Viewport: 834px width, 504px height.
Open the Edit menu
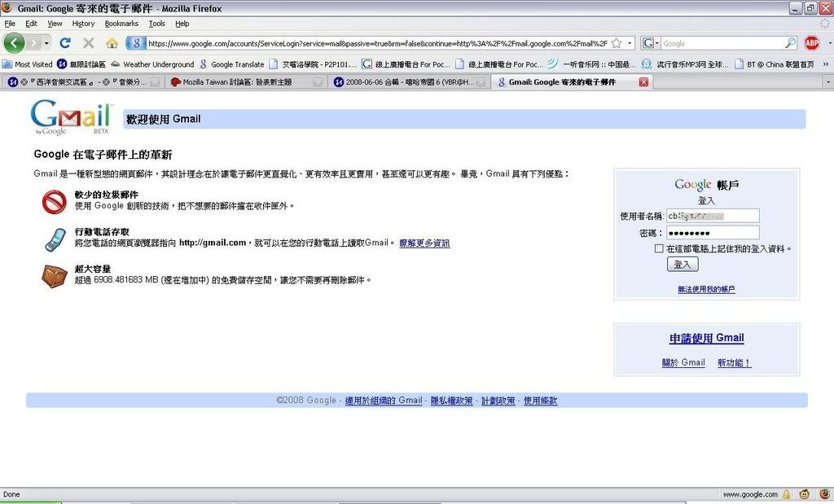(x=32, y=24)
